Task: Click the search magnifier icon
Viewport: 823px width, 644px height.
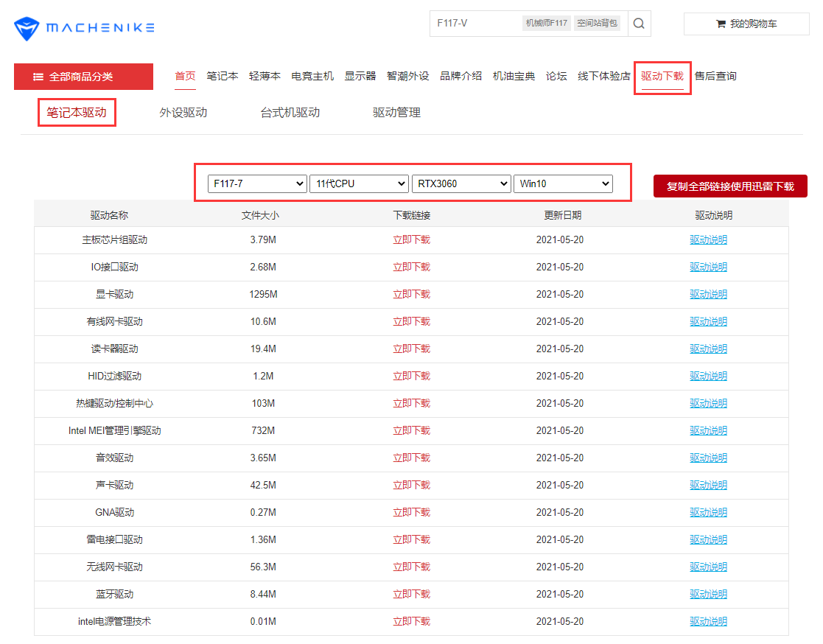Action: tap(639, 24)
